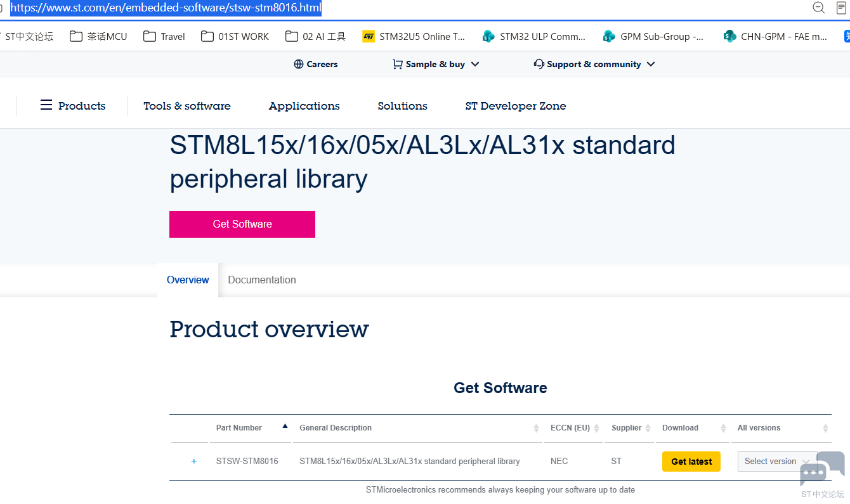This screenshot has height=504, width=850.
Task: Open the CHN-GPM - FAE bookmark
Action: (x=775, y=36)
